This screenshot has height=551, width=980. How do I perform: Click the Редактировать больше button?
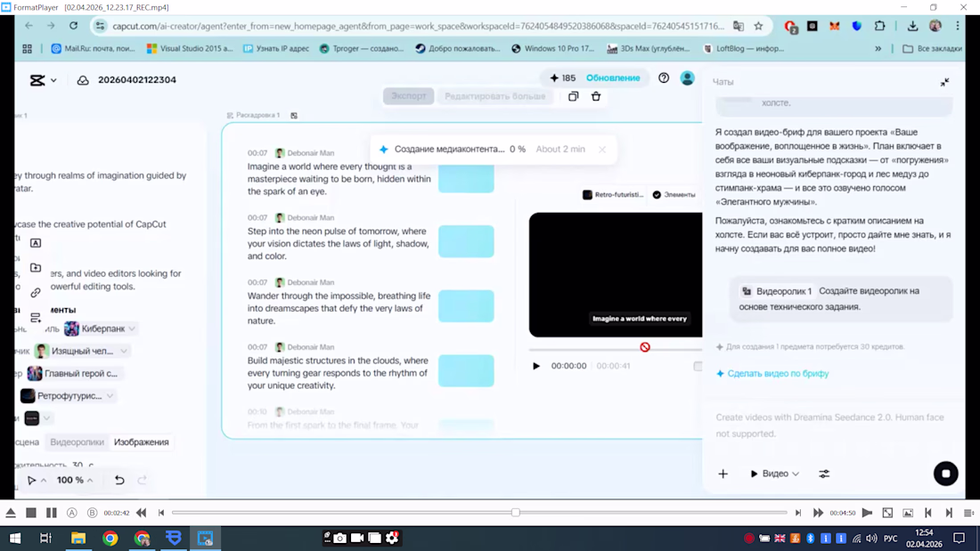tap(495, 96)
